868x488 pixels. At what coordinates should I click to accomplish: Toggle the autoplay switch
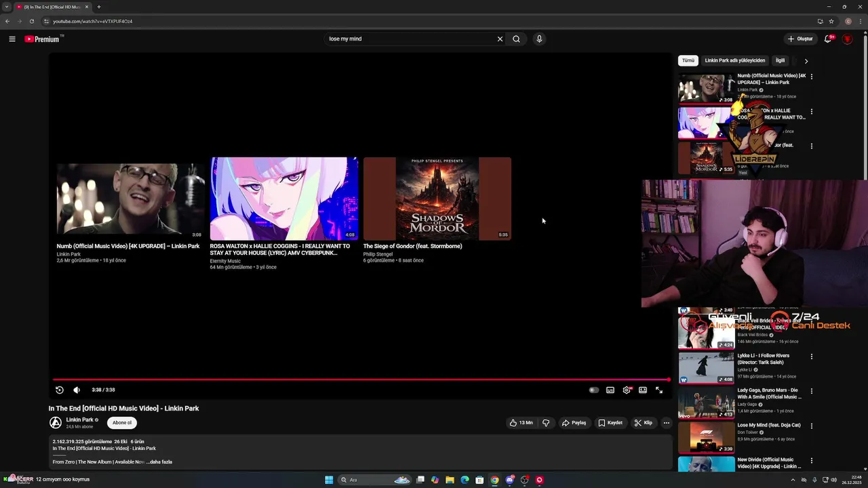[x=593, y=390]
